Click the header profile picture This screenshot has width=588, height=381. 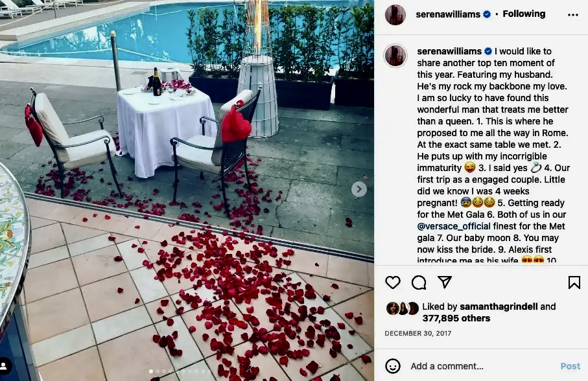coord(395,15)
